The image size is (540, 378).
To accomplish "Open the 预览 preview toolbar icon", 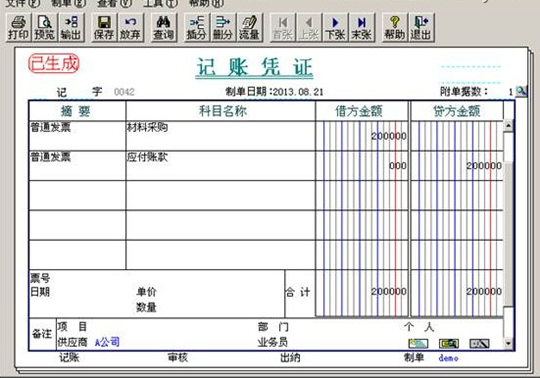I will (x=44, y=28).
